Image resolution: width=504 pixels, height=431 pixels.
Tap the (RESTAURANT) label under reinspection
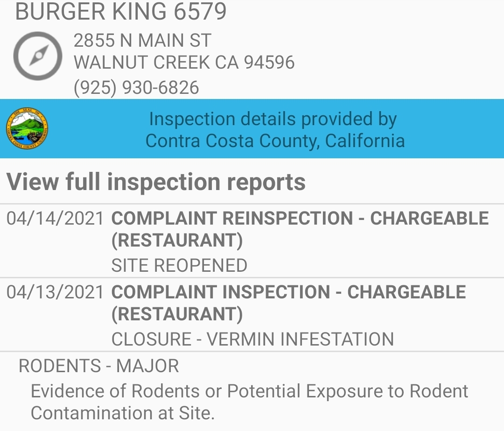point(177,240)
